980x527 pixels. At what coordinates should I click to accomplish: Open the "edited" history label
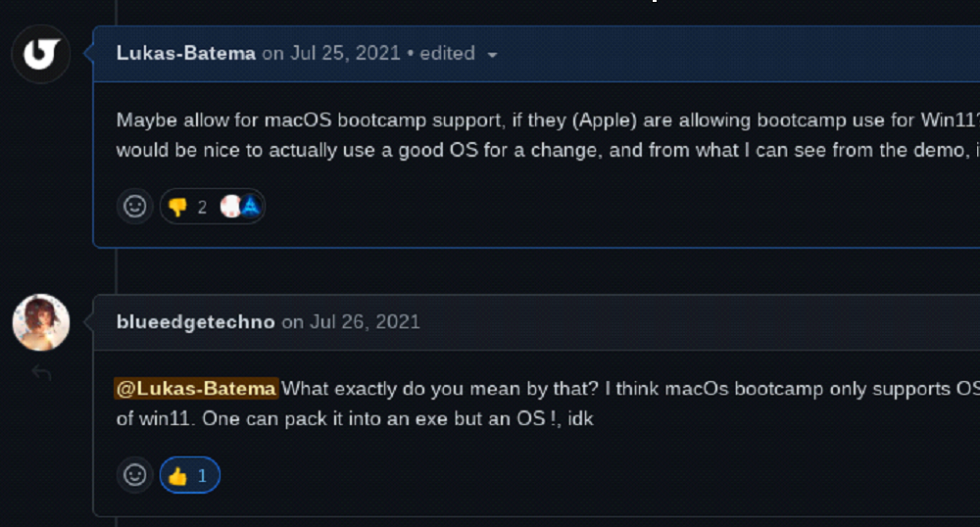click(x=447, y=53)
